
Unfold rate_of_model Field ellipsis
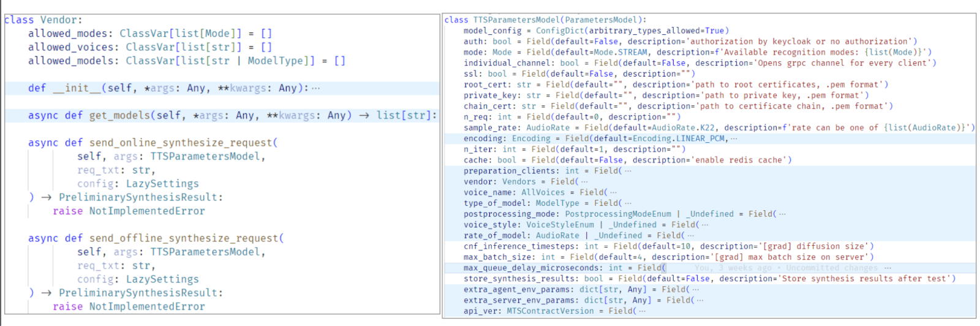tap(690, 235)
